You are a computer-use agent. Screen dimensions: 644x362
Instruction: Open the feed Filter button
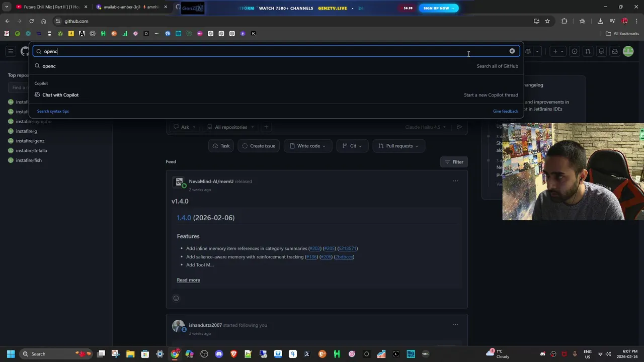click(454, 162)
